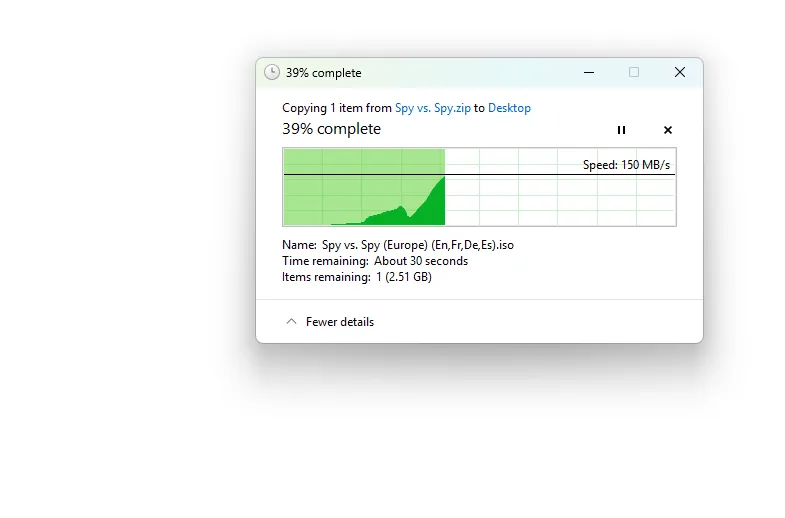
Task: Collapse details using the chevron arrow
Action: [291, 322]
